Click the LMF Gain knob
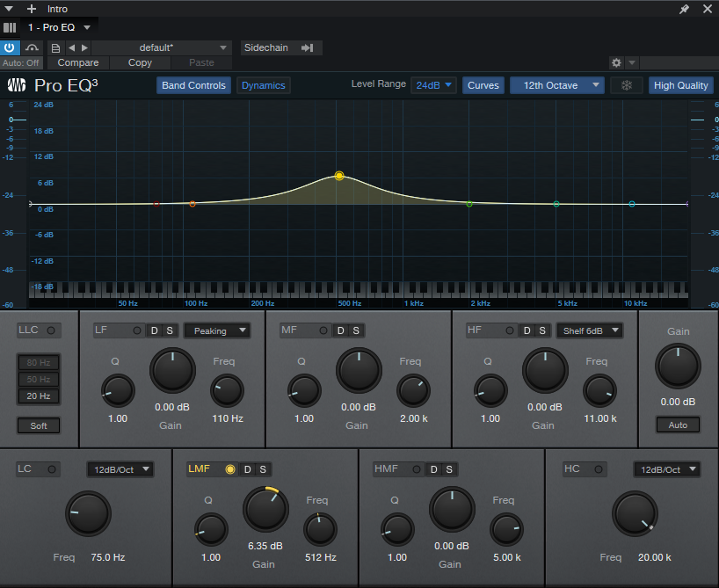This screenshot has height=588, width=719. [x=264, y=508]
